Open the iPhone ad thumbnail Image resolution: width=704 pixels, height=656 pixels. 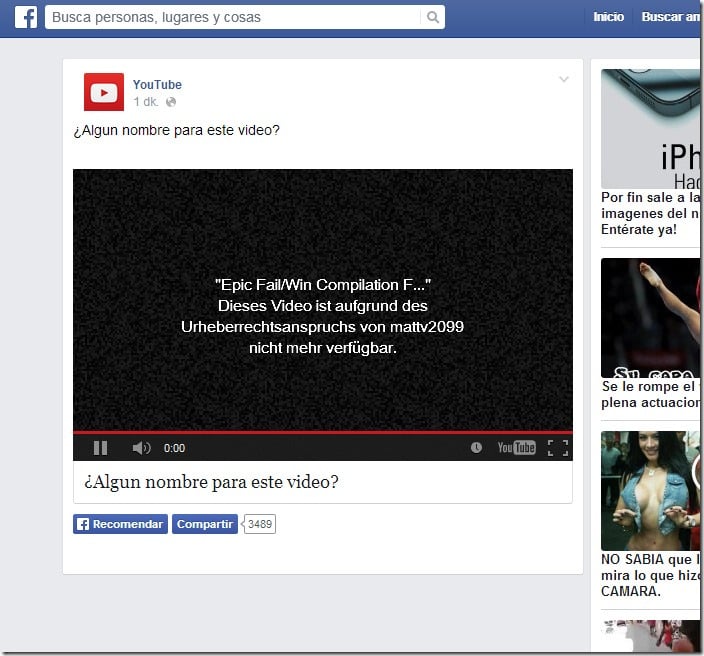(x=650, y=129)
